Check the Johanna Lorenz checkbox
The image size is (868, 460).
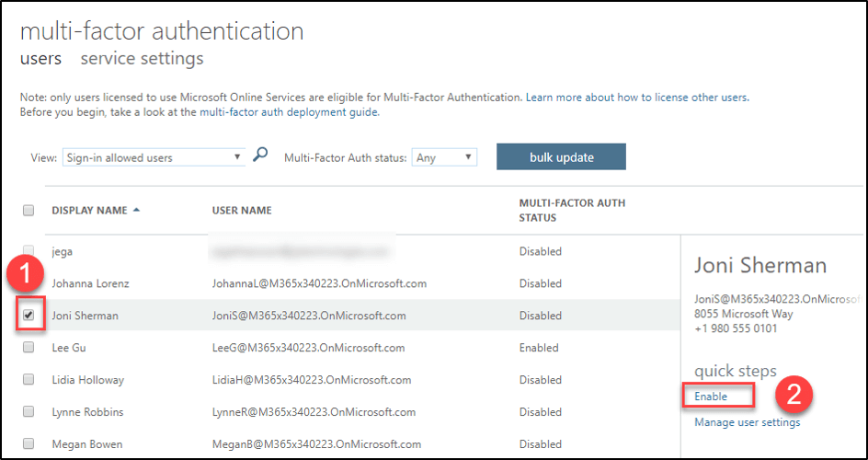tap(29, 283)
